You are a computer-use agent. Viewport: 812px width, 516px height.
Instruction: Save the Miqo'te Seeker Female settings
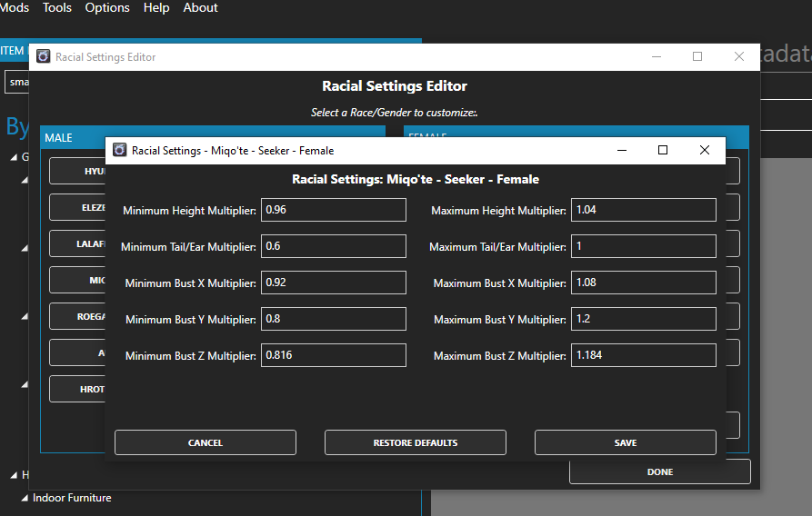[x=626, y=442]
